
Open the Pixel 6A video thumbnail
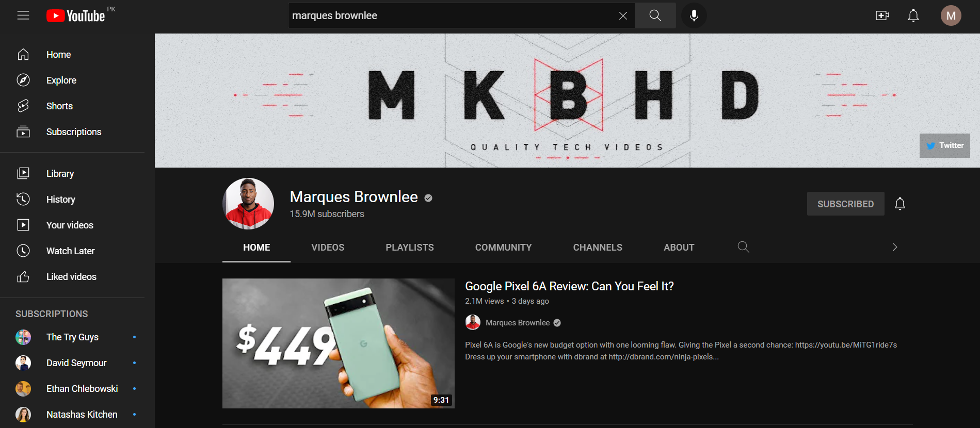click(x=339, y=343)
